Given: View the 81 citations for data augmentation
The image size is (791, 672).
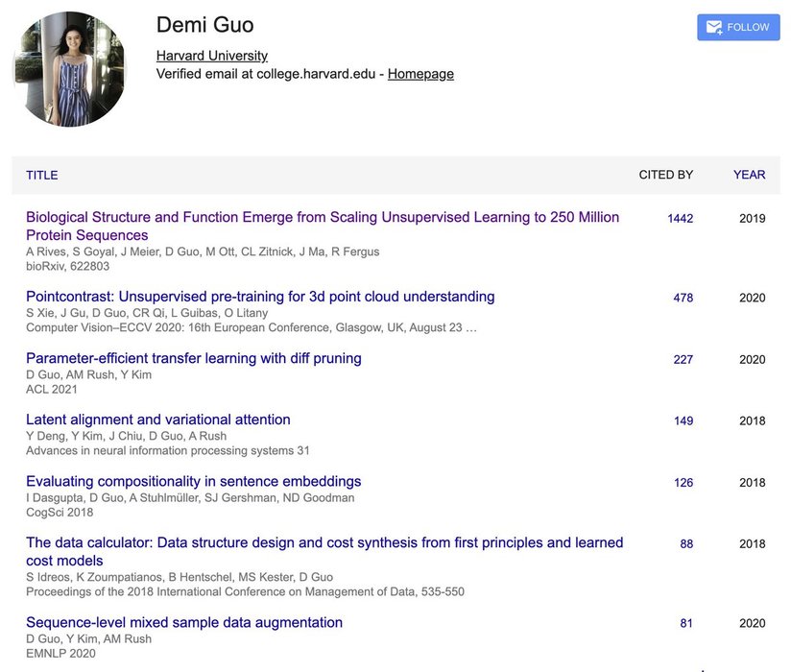Looking at the screenshot, I should pyautogui.click(x=685, y=624).
